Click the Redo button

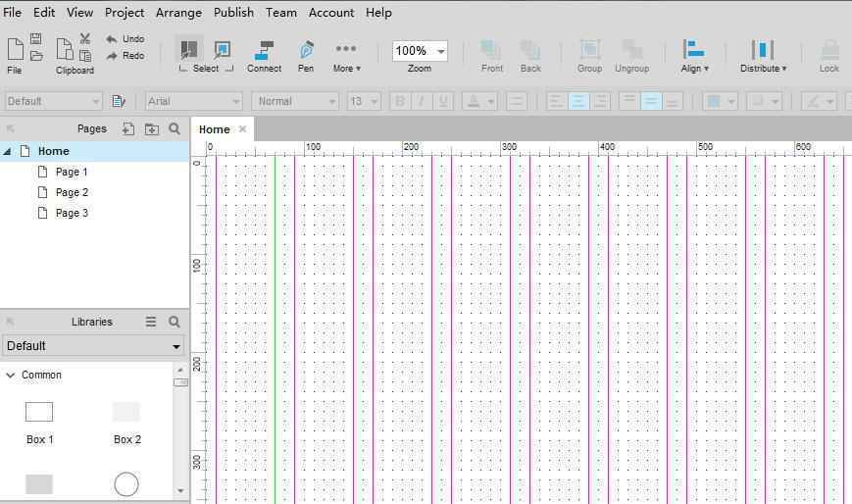coord(125,56)
